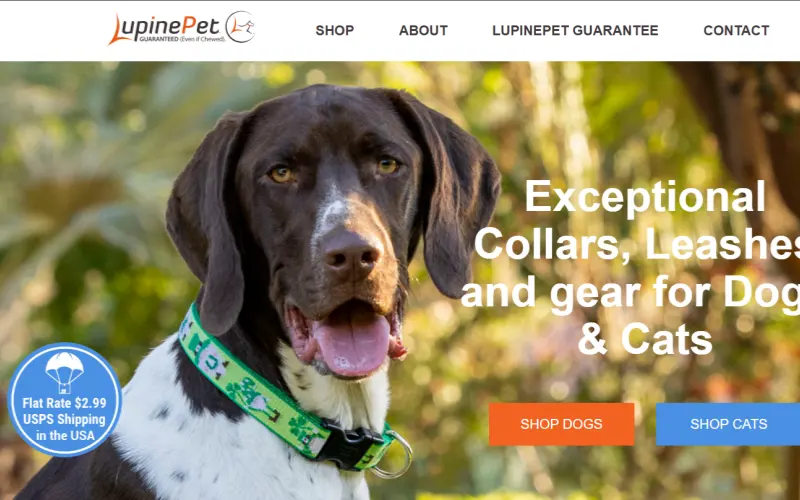Go to the ABOUT page
Viewport: 800px width, 500px height.
tap(423, 31)
